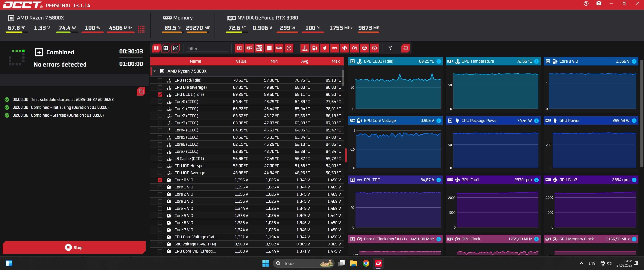
Task: Sort table by Avg column
Action: pyautogui.click(x=305, y=61)
